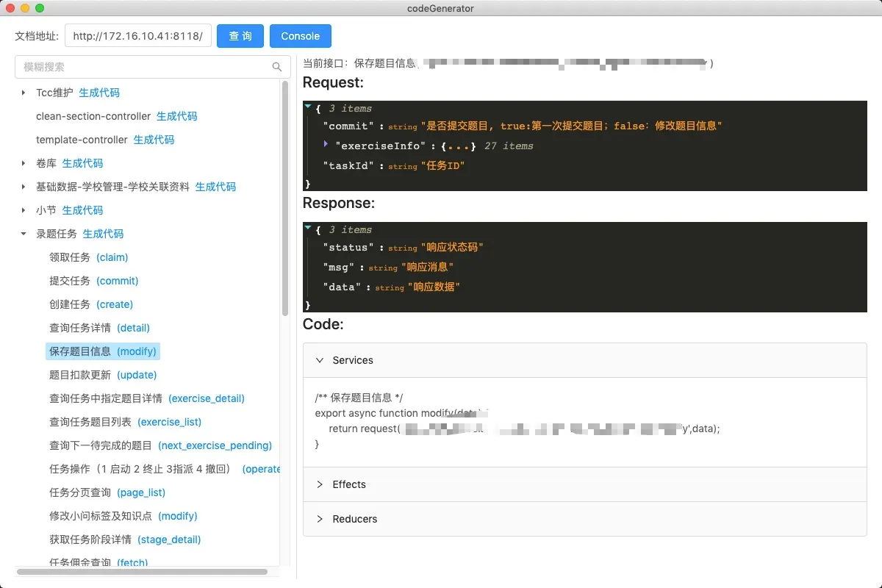Image resolution: width=882 pixels, height=588 pixels.
Task: Collapse the Response JSON root triangle
Action: click(x=308, y=228)
